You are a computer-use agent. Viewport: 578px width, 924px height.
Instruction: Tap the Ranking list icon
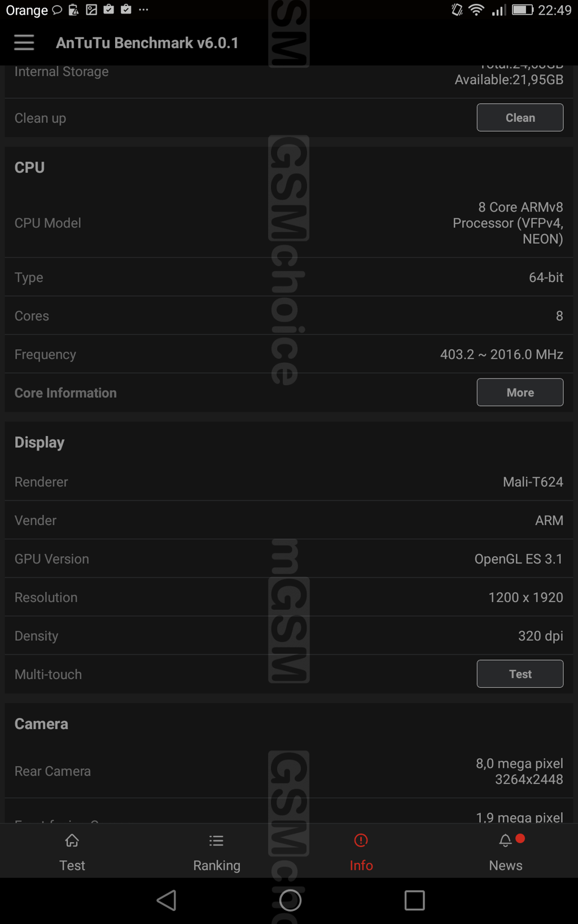point(216,841)
